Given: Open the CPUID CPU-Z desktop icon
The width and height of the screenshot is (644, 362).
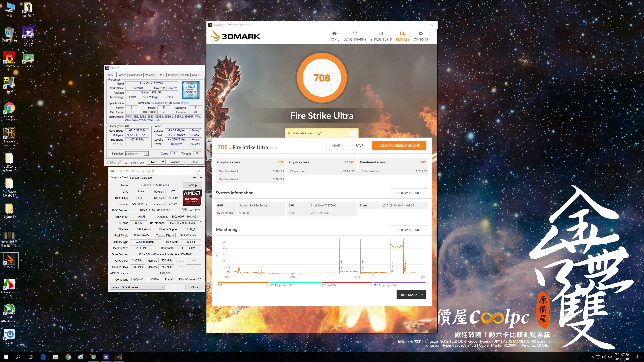Looking at the screenshot, I should pos(28,36).
